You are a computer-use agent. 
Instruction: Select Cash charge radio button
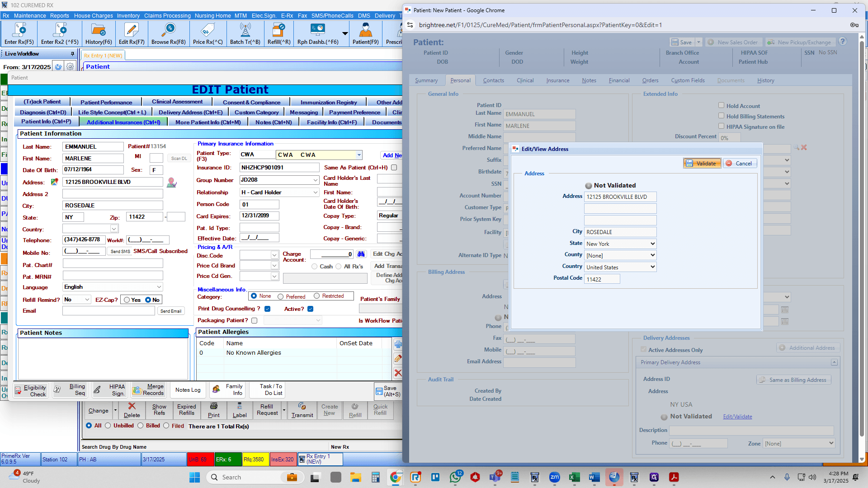tap(314, 267)
